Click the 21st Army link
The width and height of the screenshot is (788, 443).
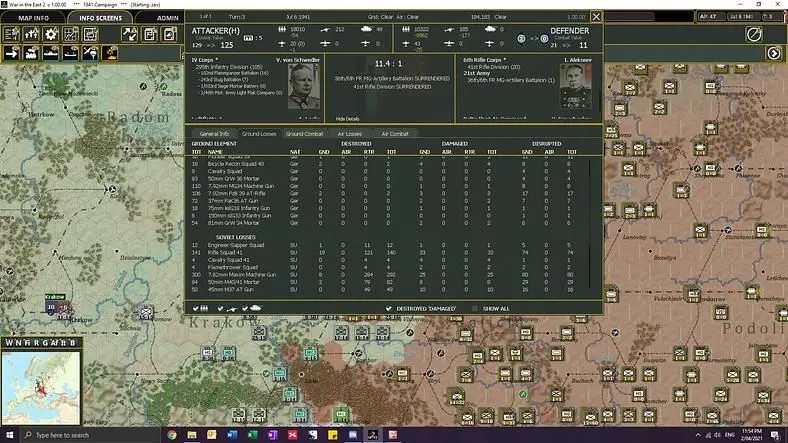point(476,73)
